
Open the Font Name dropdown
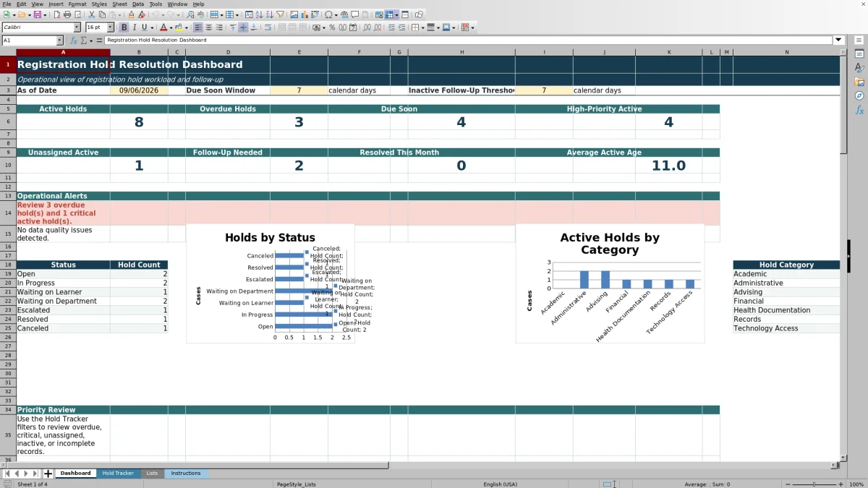[77, 27]
